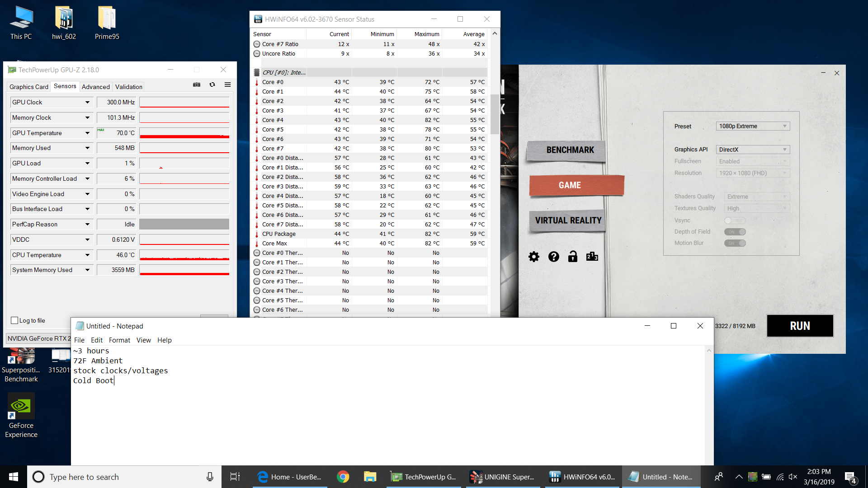Select the GAME mode button

click(576, 185)
